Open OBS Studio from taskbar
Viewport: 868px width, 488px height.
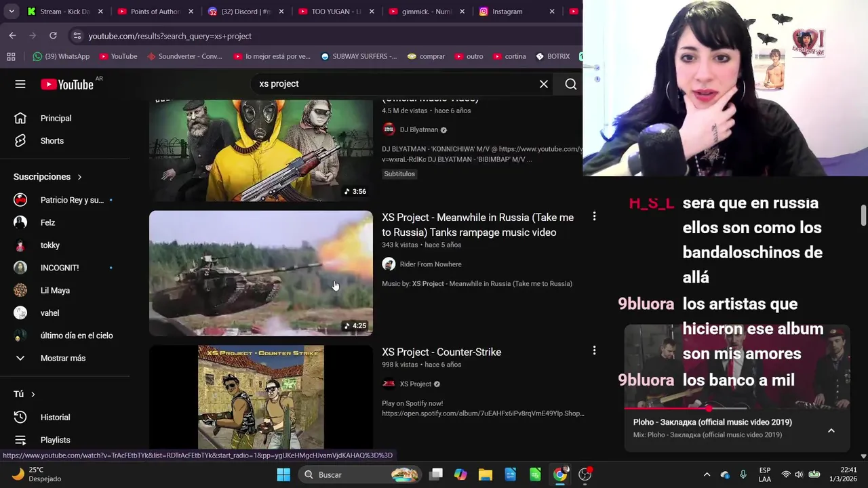point(585,474)
